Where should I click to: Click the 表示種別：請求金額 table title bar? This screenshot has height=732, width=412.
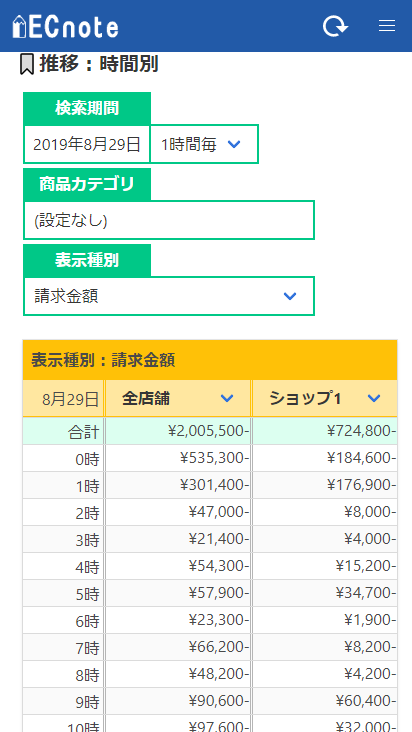pyautogui.click(x=210, y=360)
